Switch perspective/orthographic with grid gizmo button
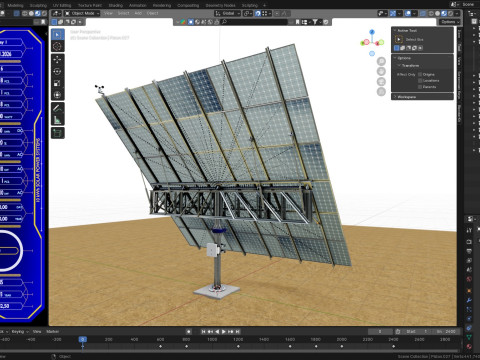The height and width of the screenshot is (360, 480). (x=381, y=92)
